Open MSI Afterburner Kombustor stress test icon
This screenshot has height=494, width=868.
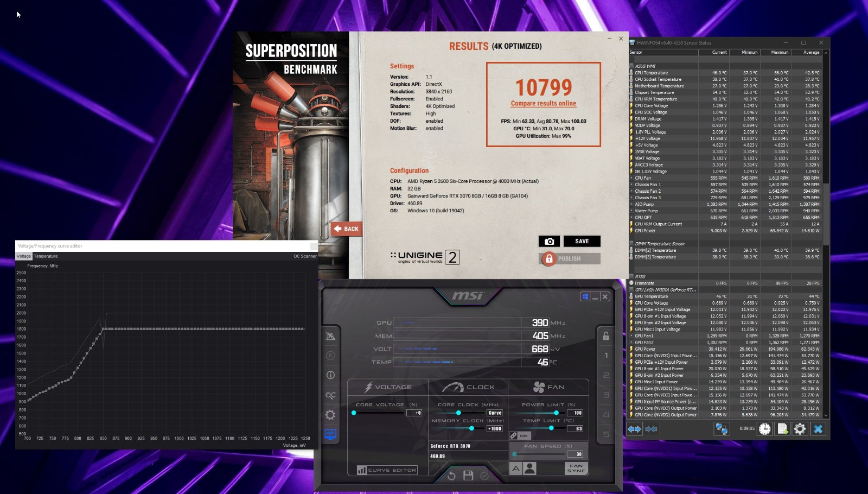pyautogui.click(x=330, y=356)
